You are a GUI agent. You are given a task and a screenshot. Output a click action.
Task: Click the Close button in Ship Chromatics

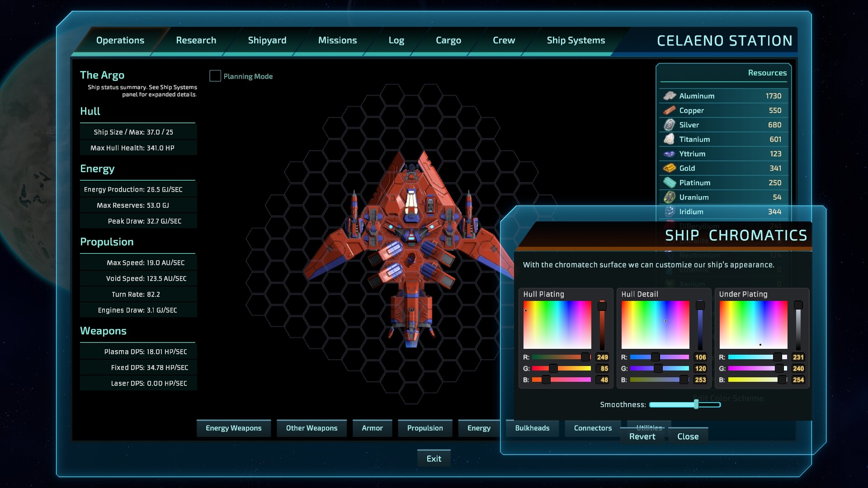point(687,436)
